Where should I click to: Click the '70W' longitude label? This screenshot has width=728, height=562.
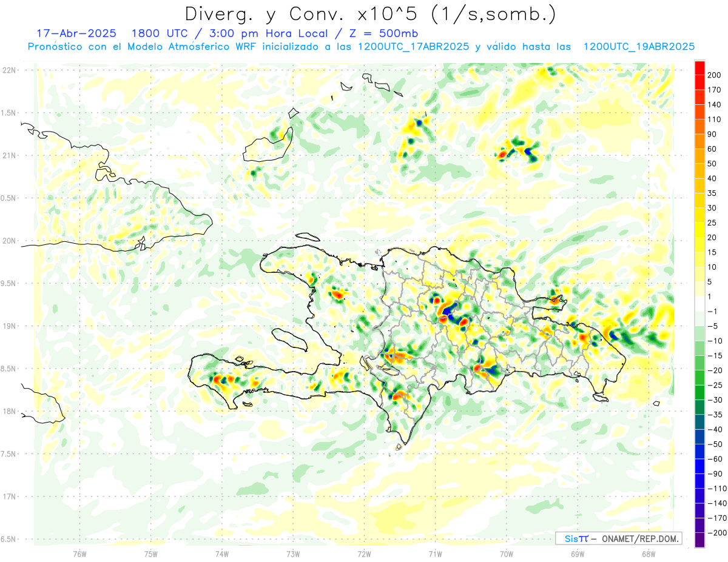click(x=507, y=554)
